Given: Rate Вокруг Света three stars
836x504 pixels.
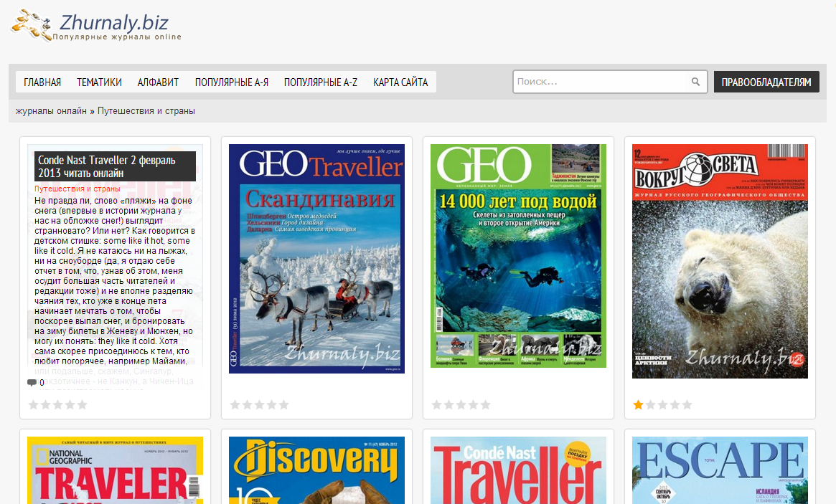Looking at the screenshot, I should point(662,405).
